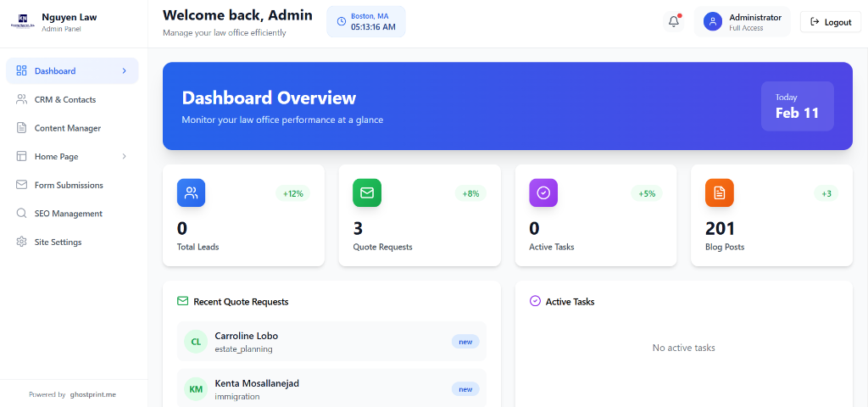Click the Today Feb 11 date card

pos(797,106)
